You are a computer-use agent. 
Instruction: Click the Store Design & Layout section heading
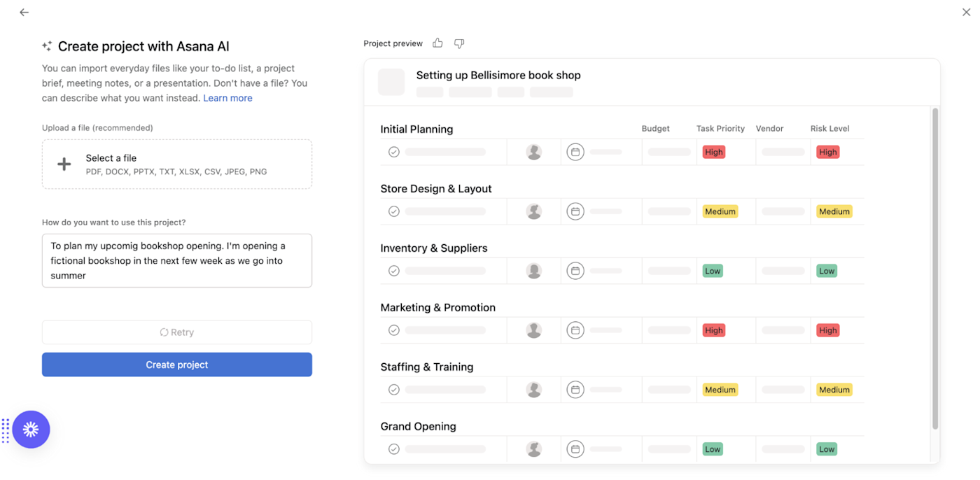436,189
